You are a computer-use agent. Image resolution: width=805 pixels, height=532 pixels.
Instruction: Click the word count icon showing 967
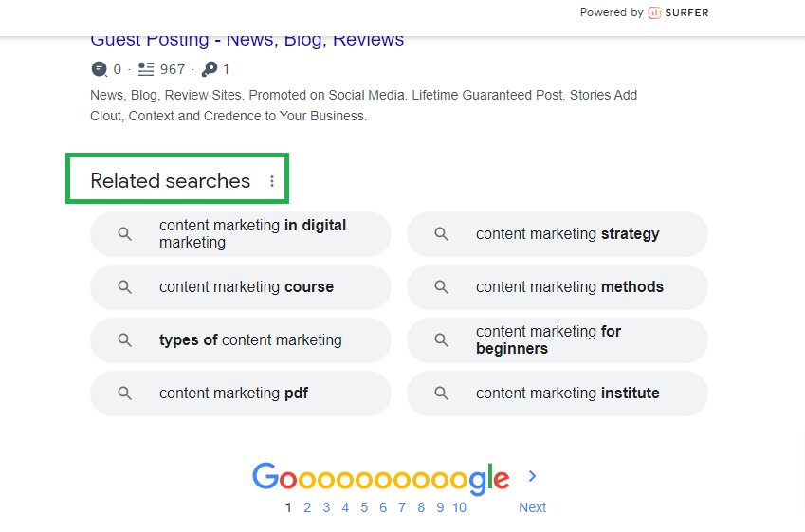pos(146,69)
